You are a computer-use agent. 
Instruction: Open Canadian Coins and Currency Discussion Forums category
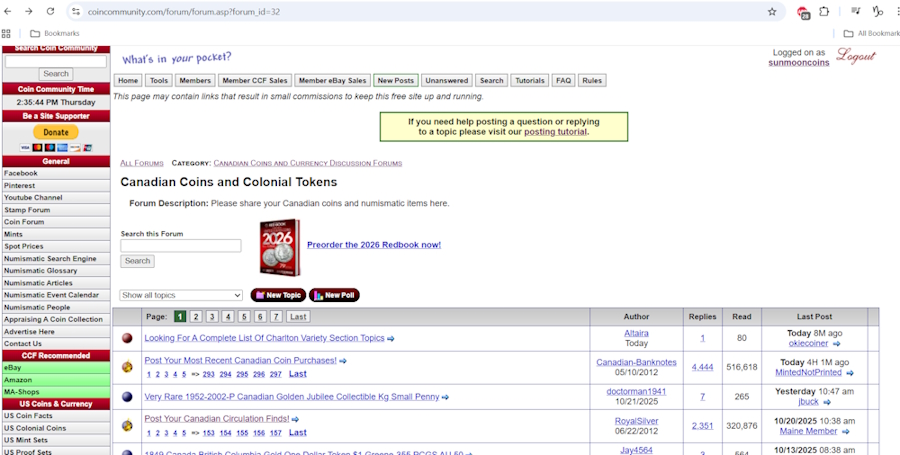click(308, 163)
